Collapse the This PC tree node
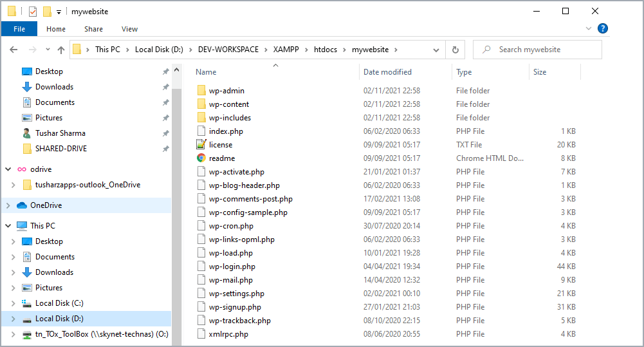This screenshot has height=347, width=644. (x=8, y=226)
